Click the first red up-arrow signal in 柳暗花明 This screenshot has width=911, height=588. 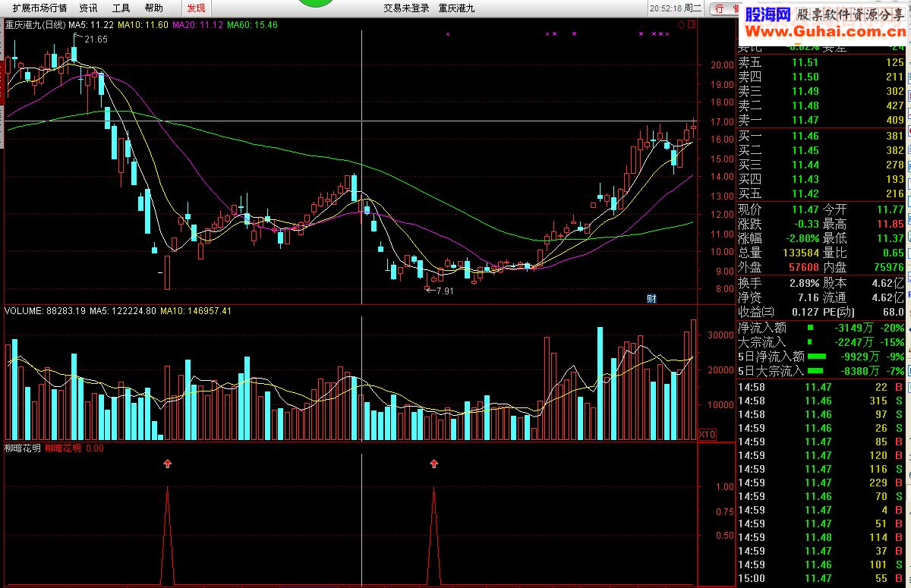pyautogui.click(x=168, y=463)
